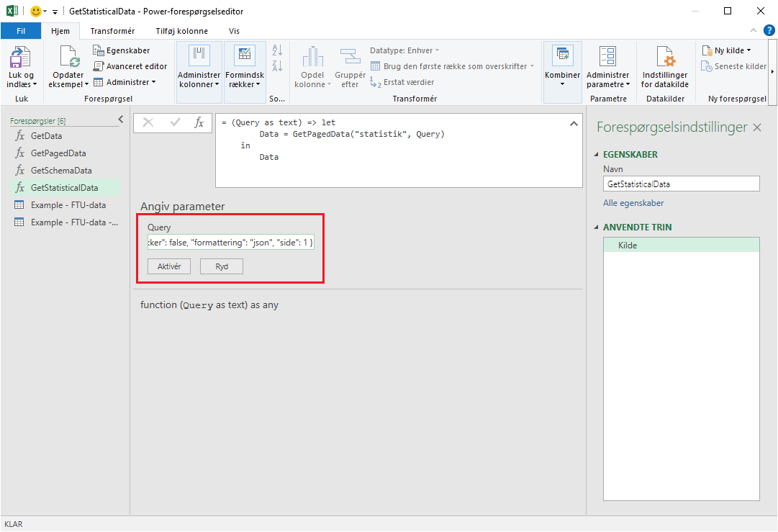Open the Avanceret editor

click(130, 66)
